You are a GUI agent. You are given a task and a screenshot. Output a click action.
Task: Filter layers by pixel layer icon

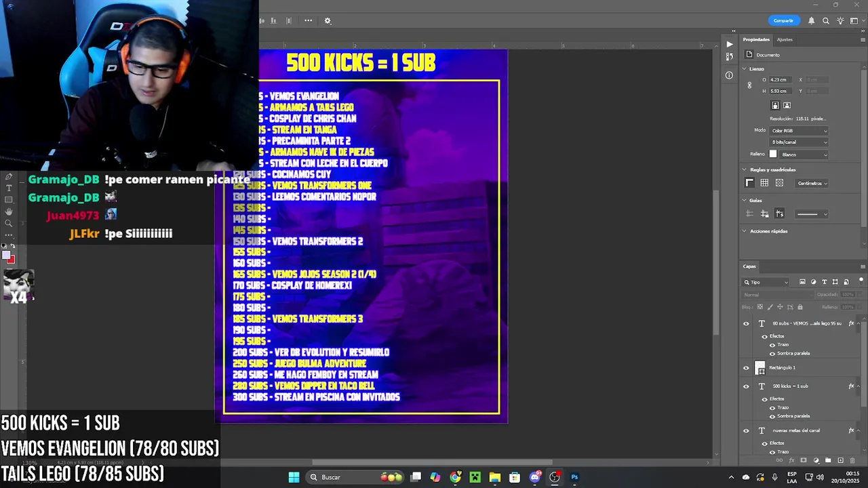802,282
